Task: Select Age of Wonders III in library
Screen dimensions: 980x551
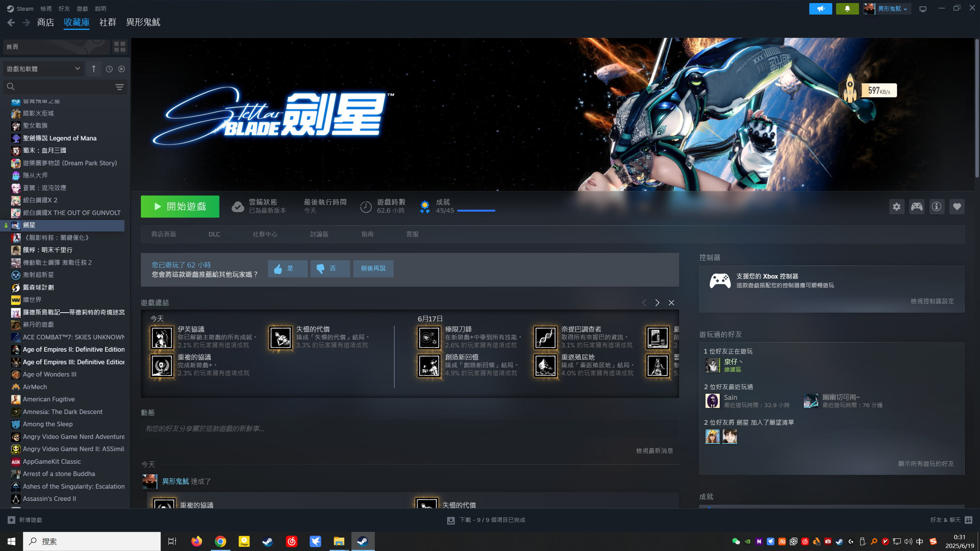Action: point(49,375)
